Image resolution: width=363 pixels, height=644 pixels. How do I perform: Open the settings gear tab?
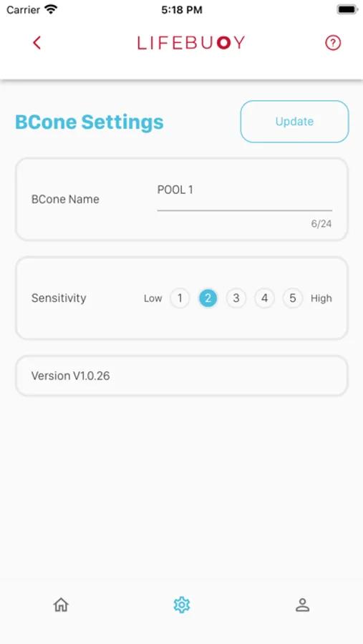pyautogui.click(x=181, y=605)
